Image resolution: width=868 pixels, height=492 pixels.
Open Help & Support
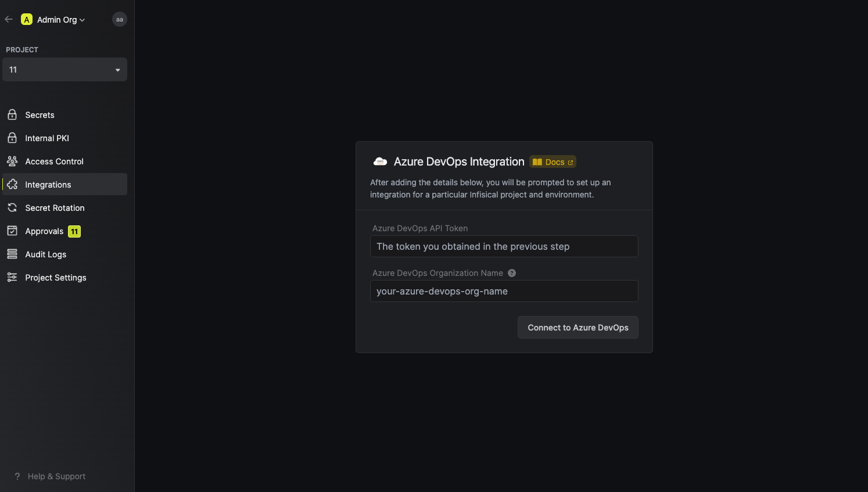pos(56,476)
